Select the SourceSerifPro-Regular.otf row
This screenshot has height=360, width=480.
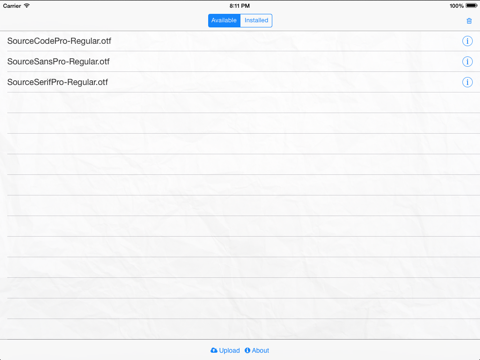point(240,82)
